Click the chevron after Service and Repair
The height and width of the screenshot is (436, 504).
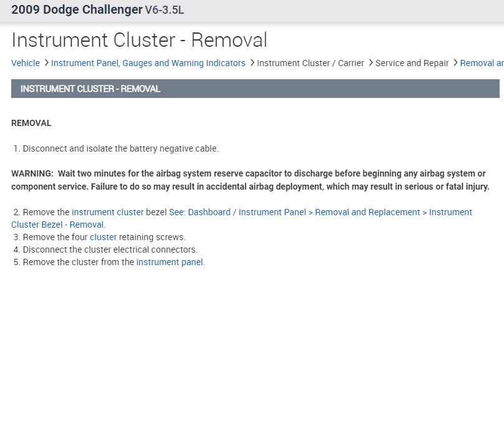coord(455,63)
